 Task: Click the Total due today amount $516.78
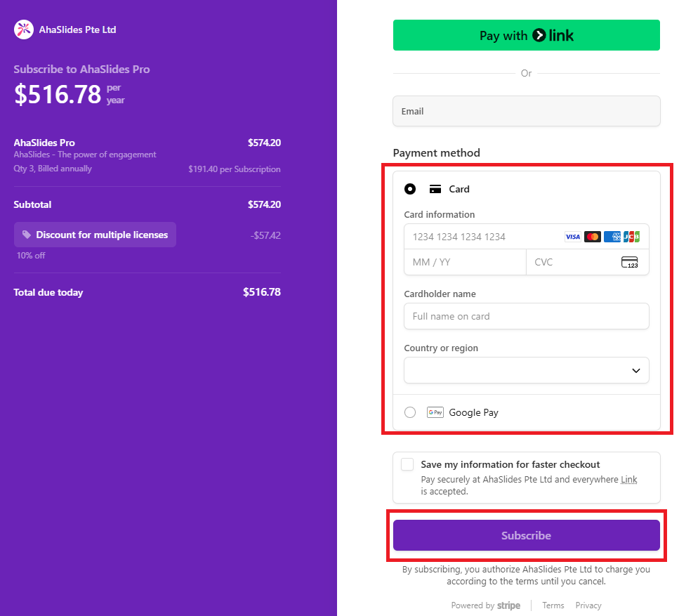[262, 292]
